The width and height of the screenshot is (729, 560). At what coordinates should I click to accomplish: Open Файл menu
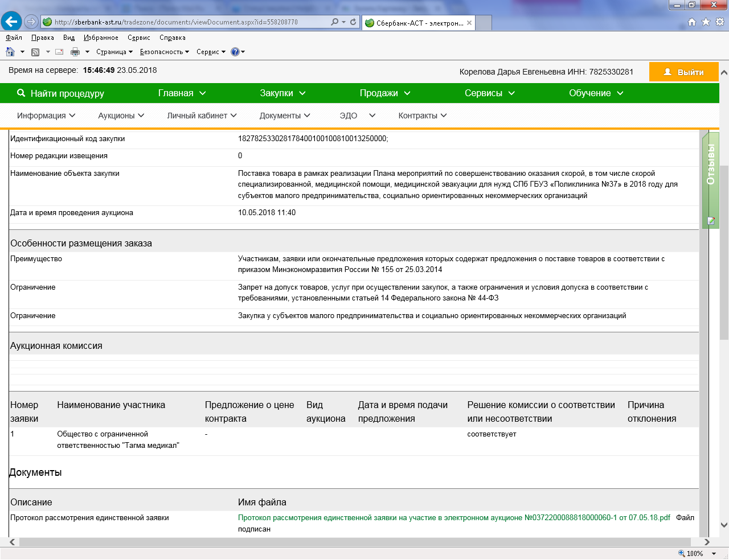(14, 38)
